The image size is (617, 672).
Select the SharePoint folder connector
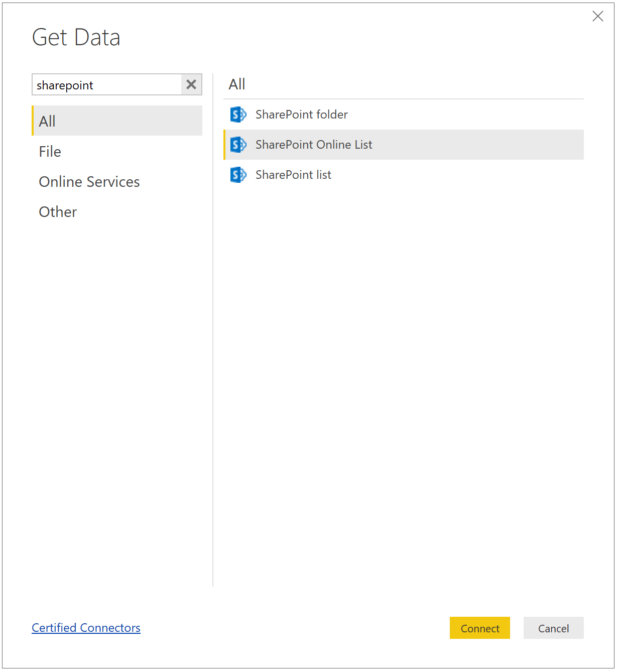tap(301, 115)
